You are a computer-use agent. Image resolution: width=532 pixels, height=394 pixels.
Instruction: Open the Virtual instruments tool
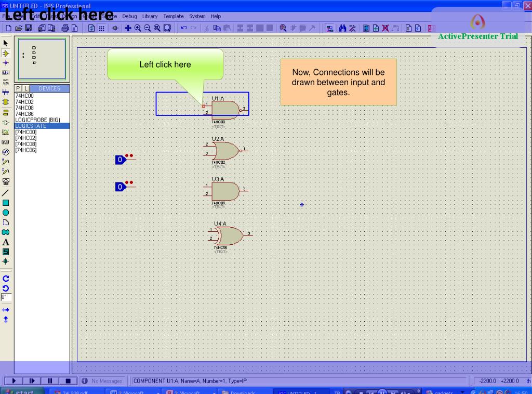[x=5, y=182]
